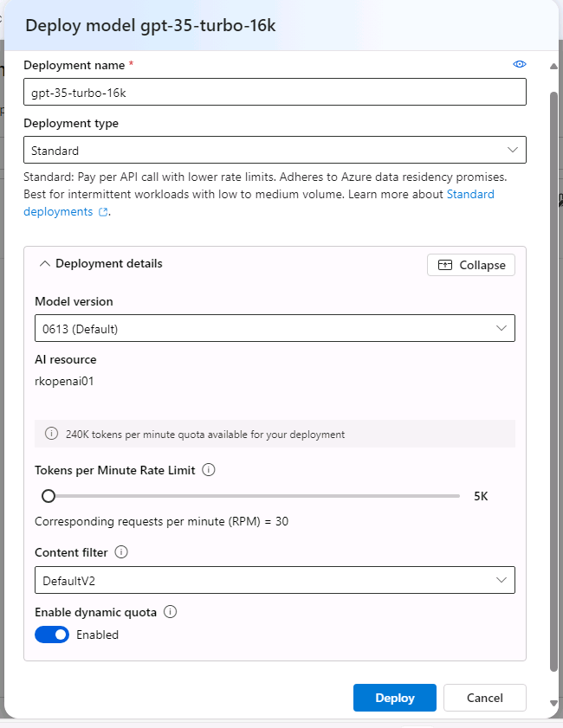
Task: Click the Deployment name input field
Action: tap(275, 93)
